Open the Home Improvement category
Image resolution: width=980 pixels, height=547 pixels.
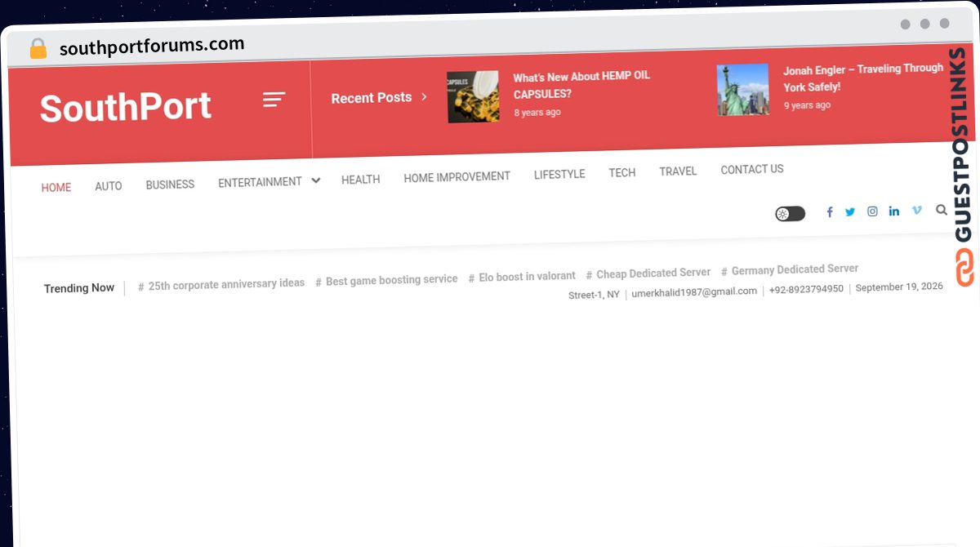457,177
